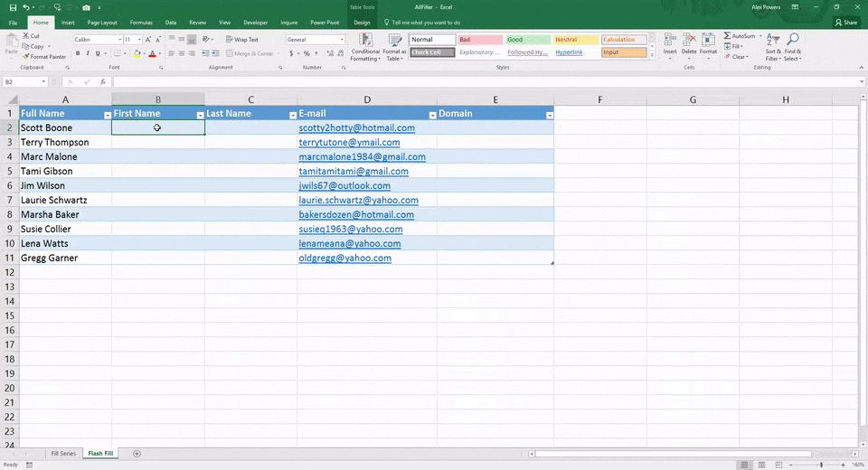
Task: Expand the General number format dropdown
Action: click(342, 40)
